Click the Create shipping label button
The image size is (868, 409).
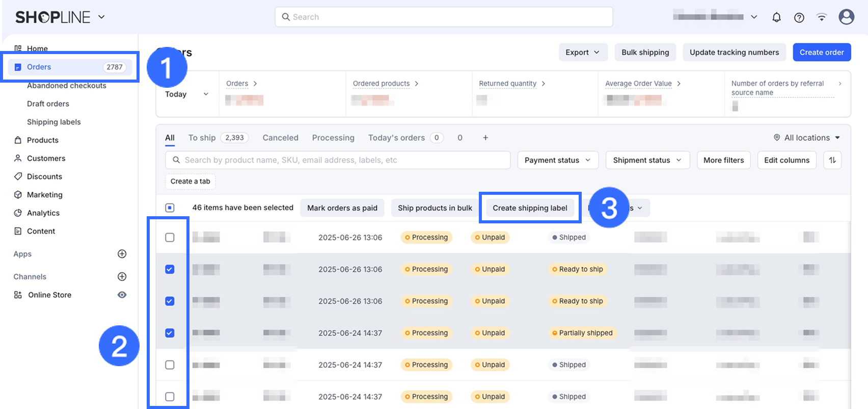point(530,208)
